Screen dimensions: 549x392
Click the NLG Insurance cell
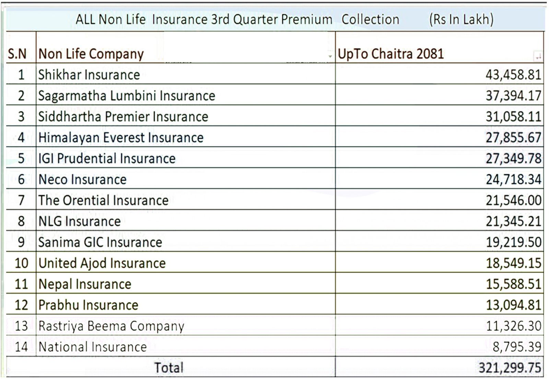point(80,221)
